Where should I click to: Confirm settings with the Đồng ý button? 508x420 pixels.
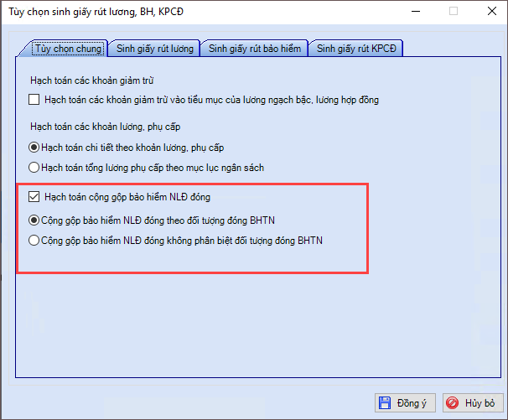click(404, 403)
